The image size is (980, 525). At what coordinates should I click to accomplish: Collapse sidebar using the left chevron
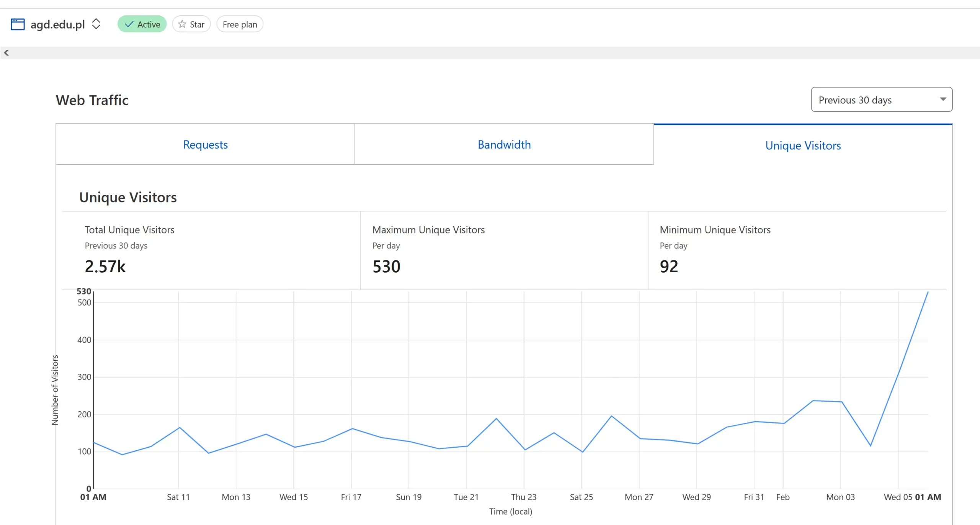click(x=7, y=53)
